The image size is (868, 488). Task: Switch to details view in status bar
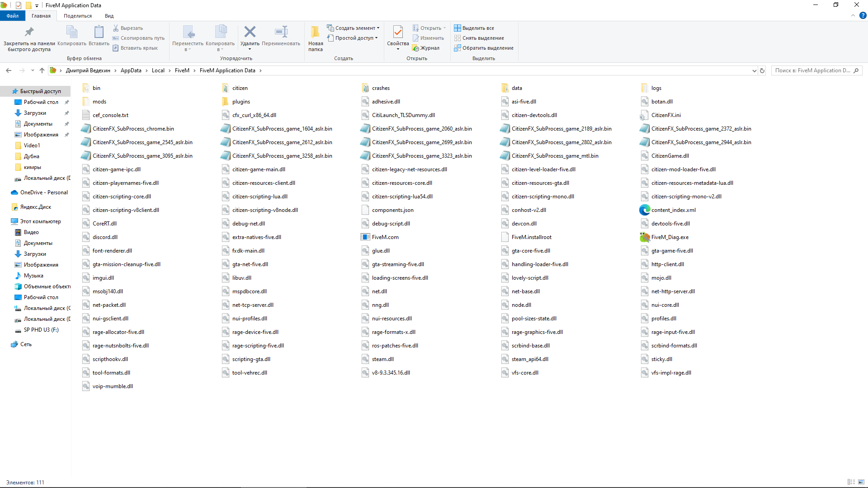(x=851, y=482)
